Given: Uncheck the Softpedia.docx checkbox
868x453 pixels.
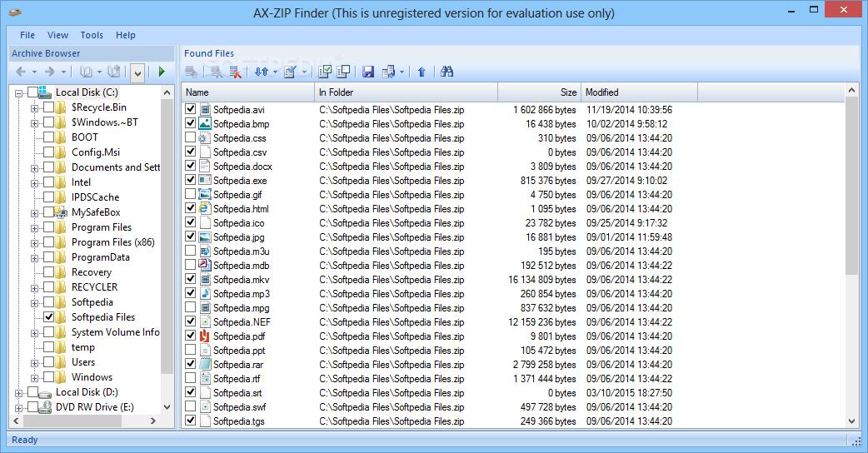Looking at the screenshot, I should [191, 166].
